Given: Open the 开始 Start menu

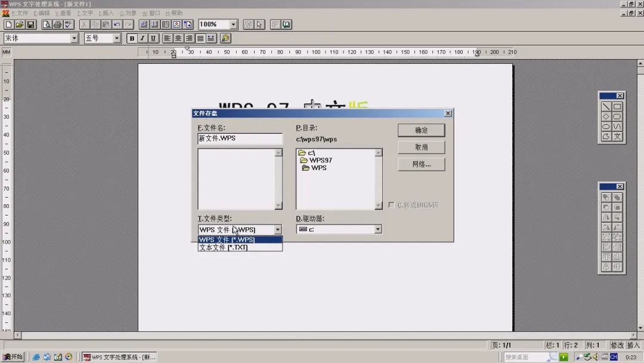Looking at the screenshot, I should 13,357.
